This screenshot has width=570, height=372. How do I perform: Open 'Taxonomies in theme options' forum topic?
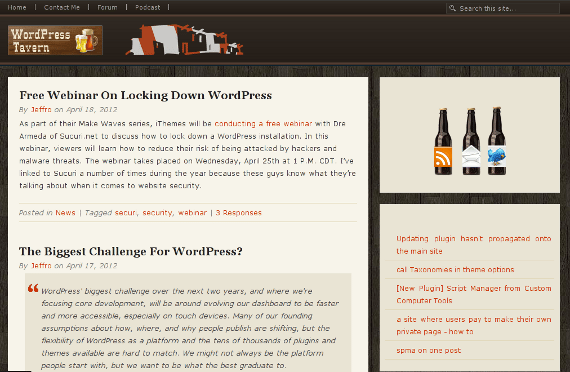click(x=455, y=269)
